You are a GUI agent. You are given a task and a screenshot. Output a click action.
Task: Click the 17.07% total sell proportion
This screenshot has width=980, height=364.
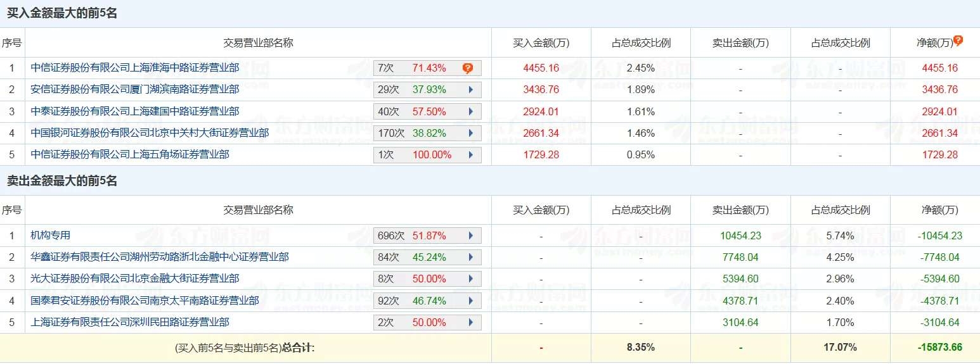click(x=840, y=347)
